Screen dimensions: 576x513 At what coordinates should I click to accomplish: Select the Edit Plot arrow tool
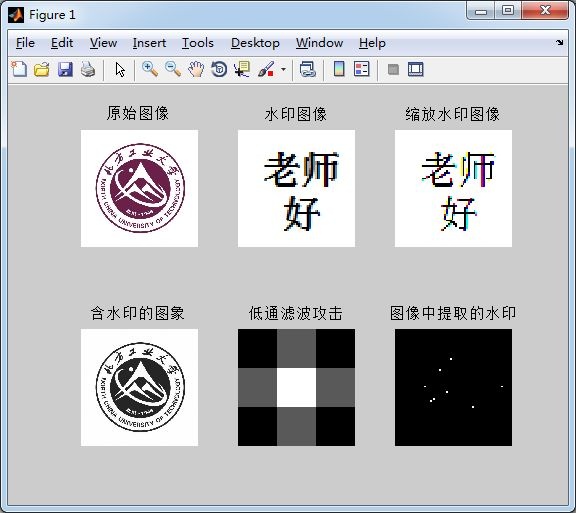coord(120,69)
